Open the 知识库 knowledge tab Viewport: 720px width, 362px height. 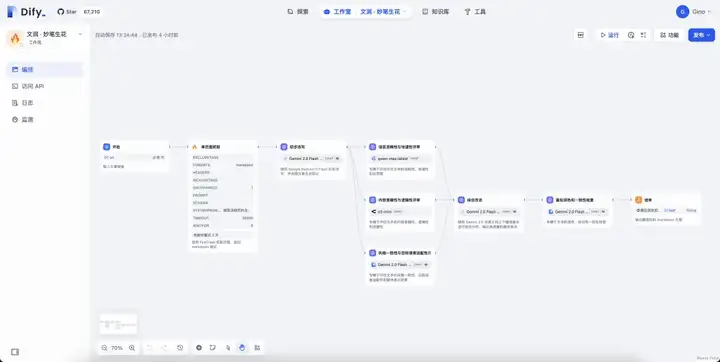point(435,12)
